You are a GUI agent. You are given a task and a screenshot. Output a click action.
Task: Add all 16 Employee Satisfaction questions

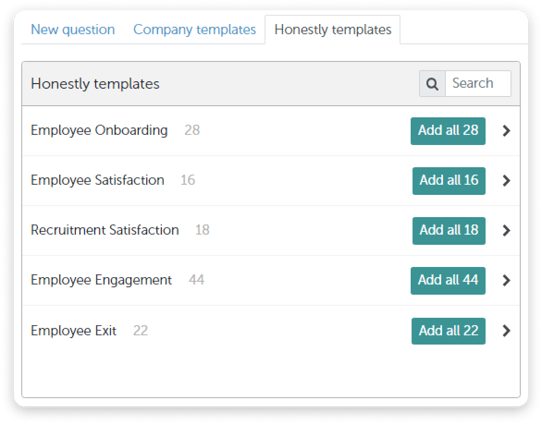click(x=449, y=181)
